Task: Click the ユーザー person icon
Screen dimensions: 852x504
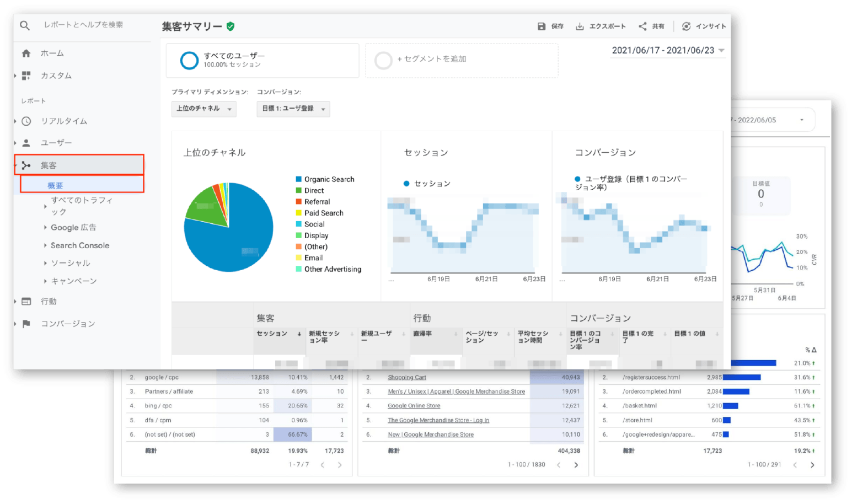Action: tap(26, 143)
